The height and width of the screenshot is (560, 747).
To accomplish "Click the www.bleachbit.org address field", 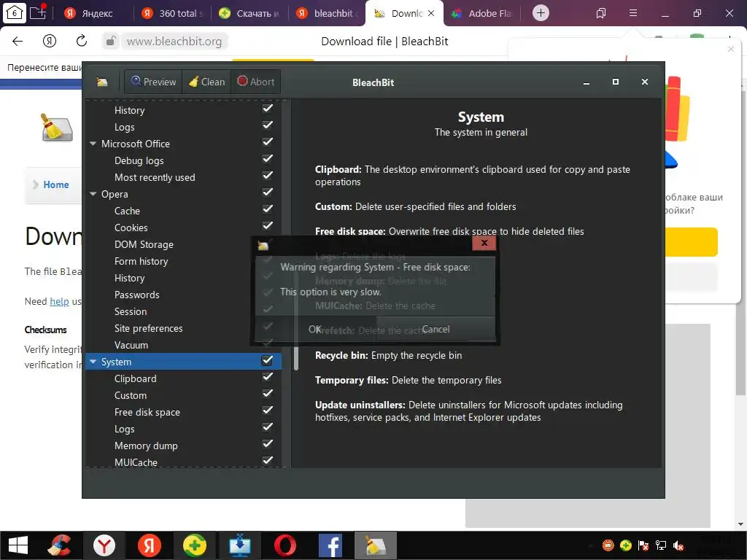I will [174, 42].
